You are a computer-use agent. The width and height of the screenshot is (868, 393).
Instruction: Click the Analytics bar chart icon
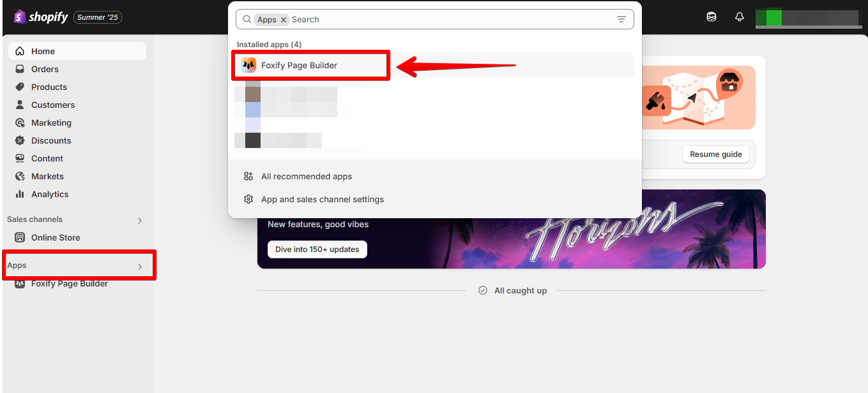20,194
